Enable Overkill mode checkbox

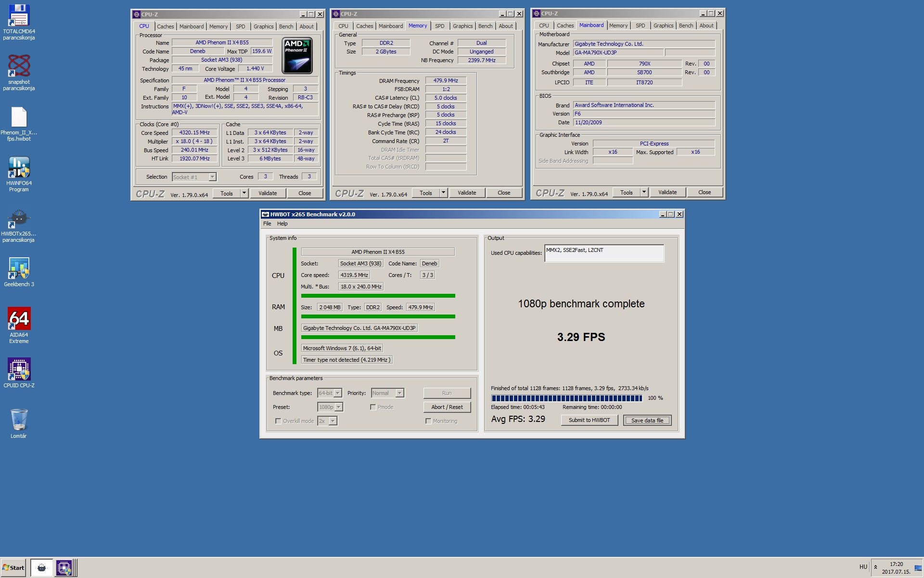pos(278,421)
